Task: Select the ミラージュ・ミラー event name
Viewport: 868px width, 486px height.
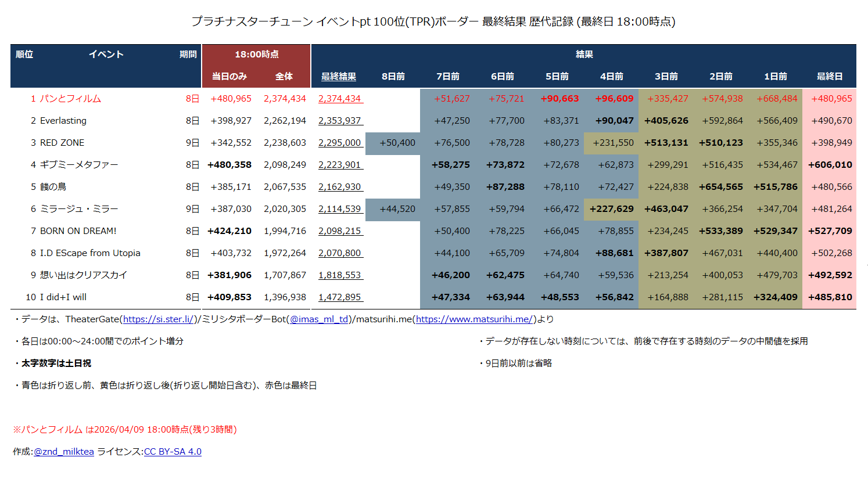Action: 79,209
